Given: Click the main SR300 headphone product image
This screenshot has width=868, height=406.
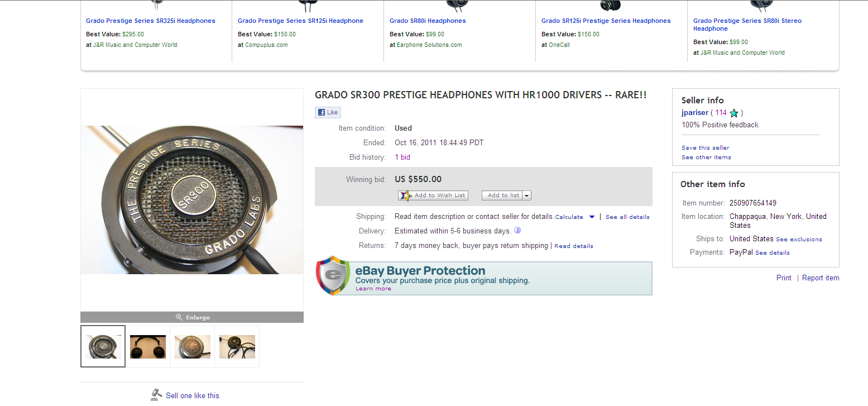Looking at the screenshot, I should (192, 200).
